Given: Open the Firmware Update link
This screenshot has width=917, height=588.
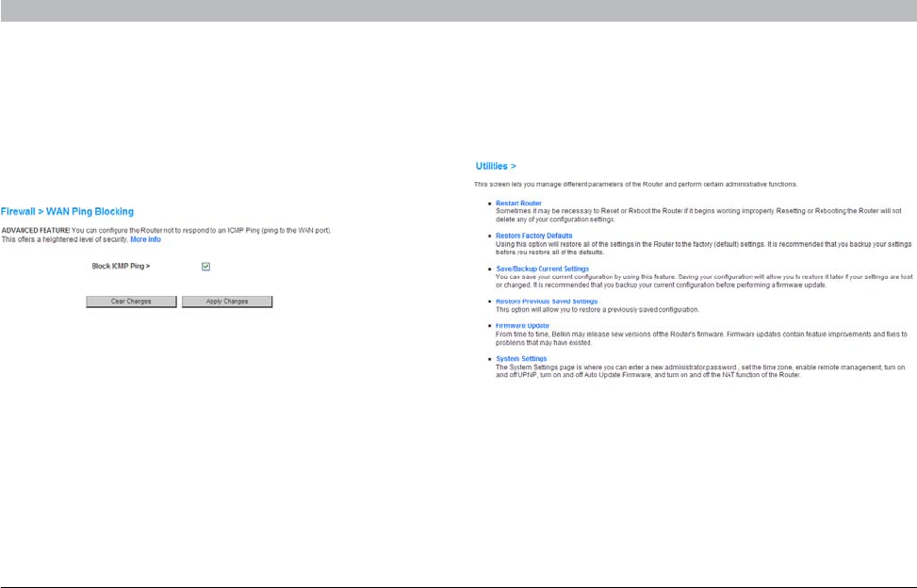Looking at the screenshot, I should pyautogui.click(x=522, y=326).
